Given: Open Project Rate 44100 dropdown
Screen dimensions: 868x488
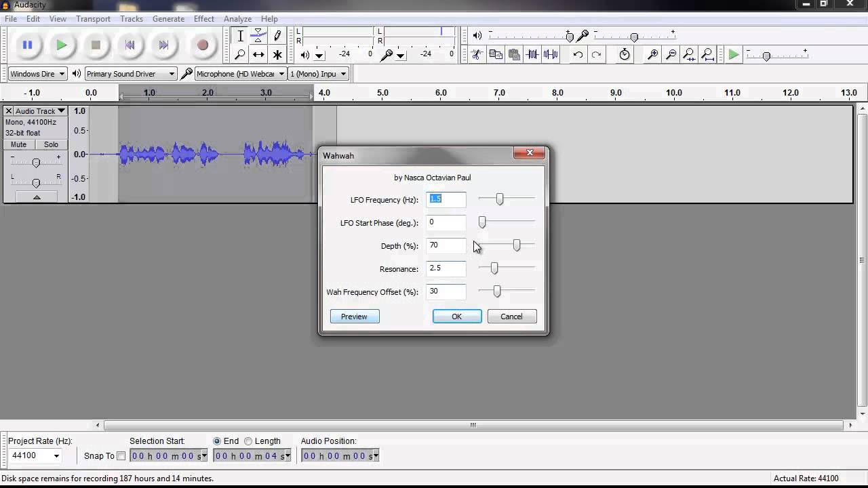Looking at the screenshot, I should coord(56,455).
